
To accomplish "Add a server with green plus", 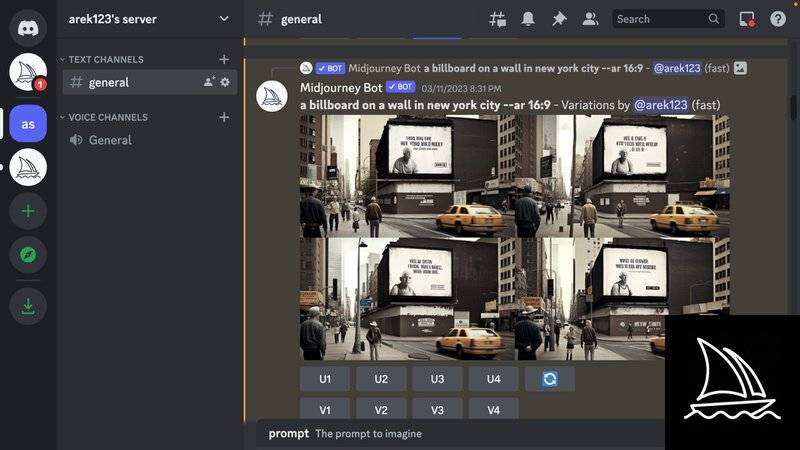I will 28,211.
